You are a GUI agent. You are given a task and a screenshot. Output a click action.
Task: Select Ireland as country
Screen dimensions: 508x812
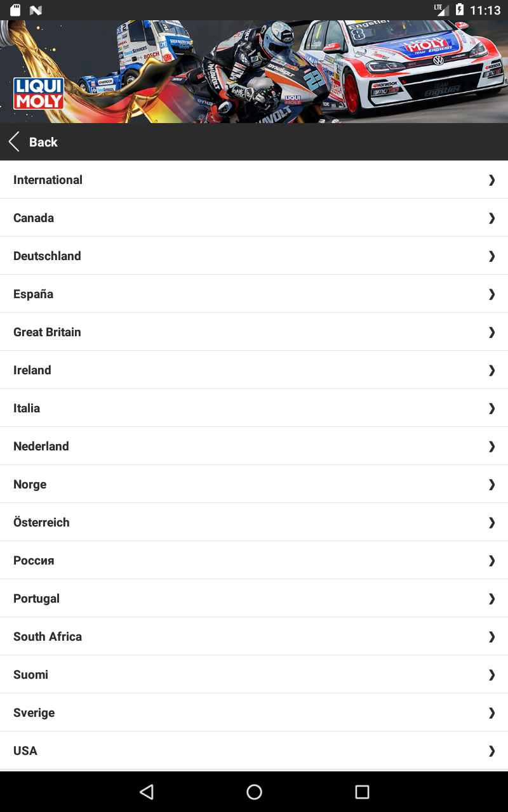[x=32, y=370]
